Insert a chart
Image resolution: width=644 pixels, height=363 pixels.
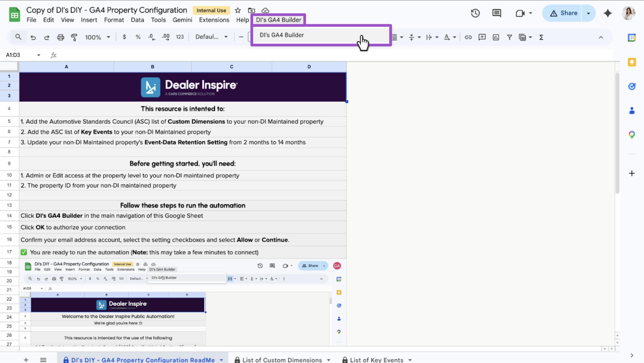point(496,37)
